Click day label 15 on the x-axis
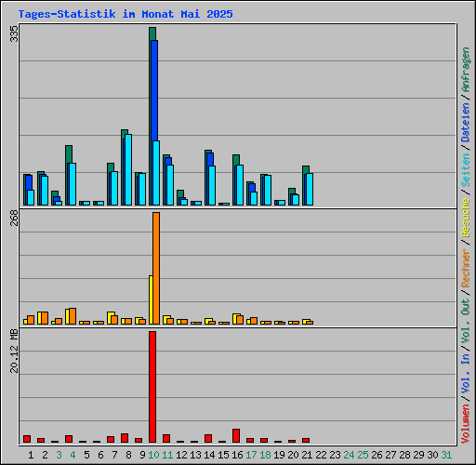 point(223,455)
